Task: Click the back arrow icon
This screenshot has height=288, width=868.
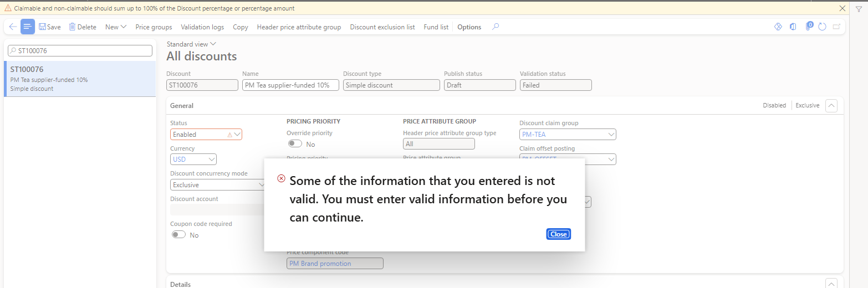Action: click(x=13, y=27)
